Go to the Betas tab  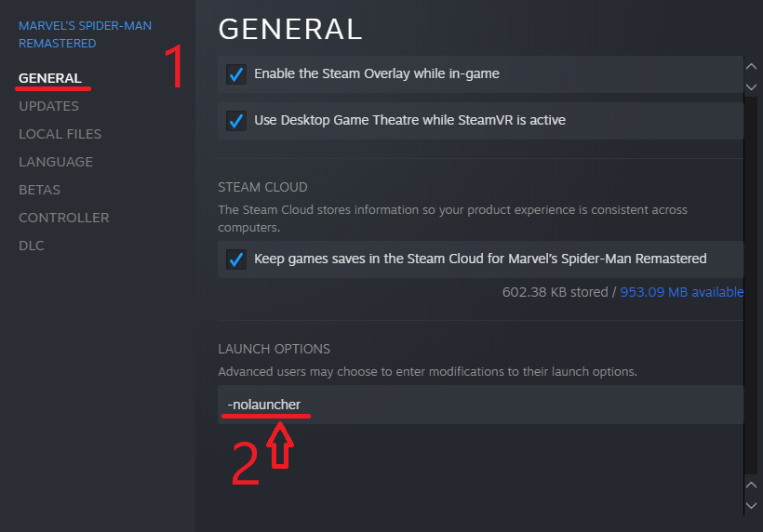click(39, 190)
